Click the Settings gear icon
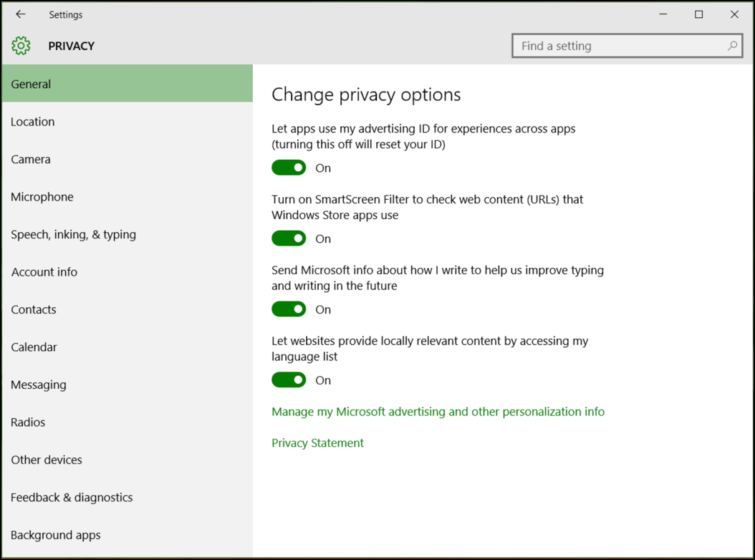This screenshot has width=755, height=560. pyautogui.click(x=20, y=45)
